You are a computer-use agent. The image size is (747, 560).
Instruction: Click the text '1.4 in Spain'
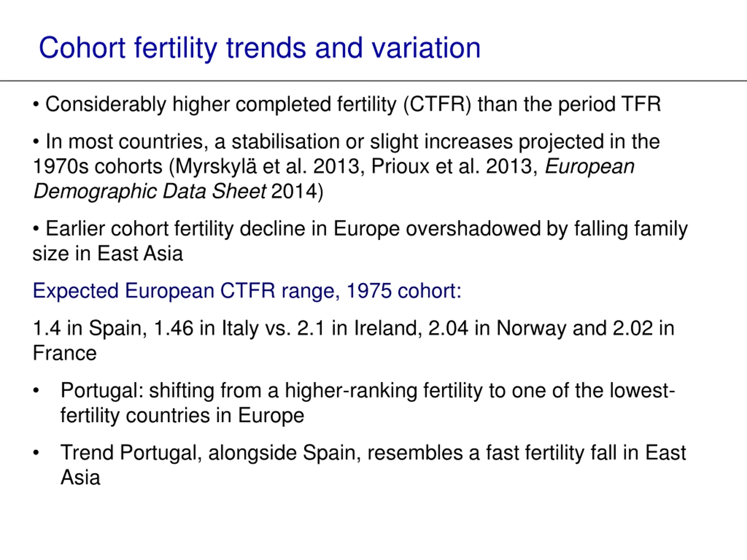pos(90,328)
